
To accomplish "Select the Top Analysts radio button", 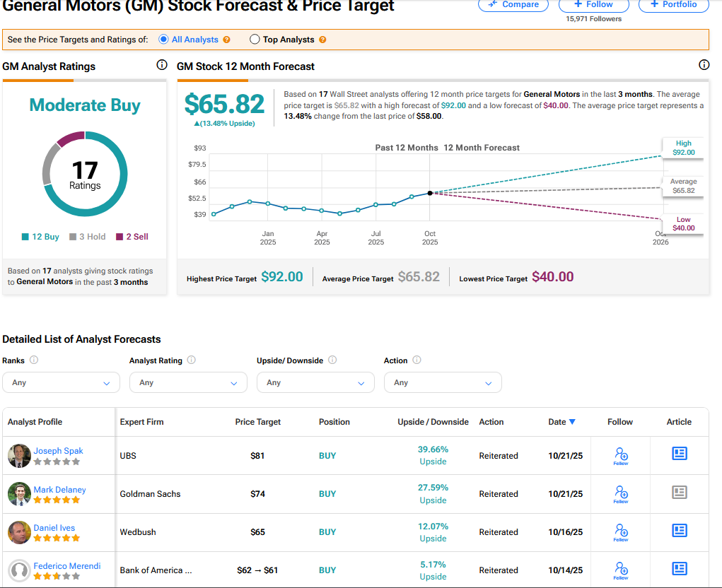I will click(x=255, y=40).
